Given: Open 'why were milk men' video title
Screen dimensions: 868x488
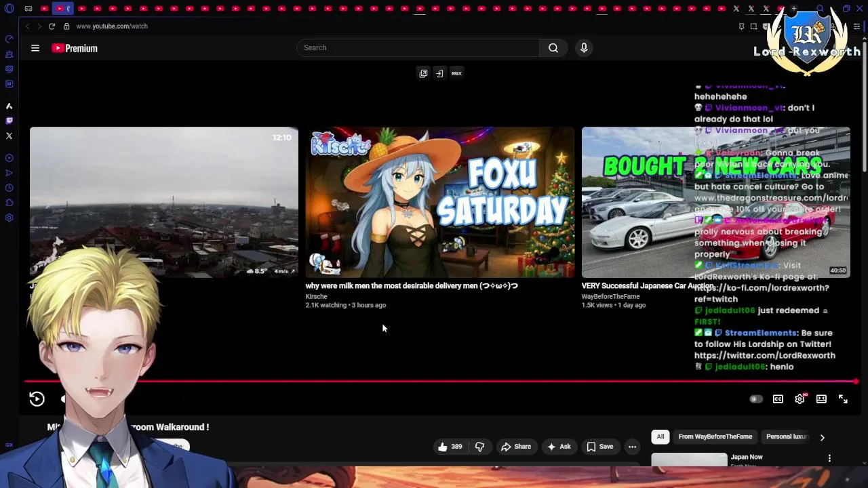Looking at the screenshot, I should [x=412, y=286].
